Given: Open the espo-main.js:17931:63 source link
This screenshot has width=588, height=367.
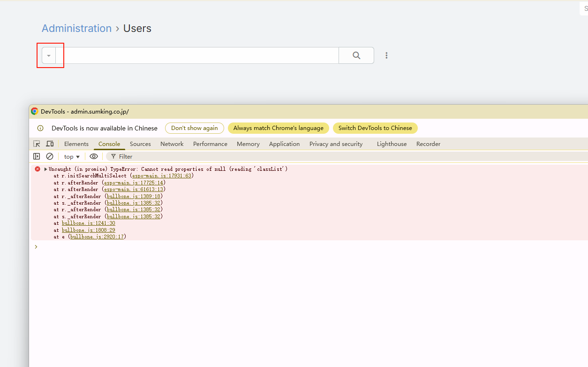Looking at the screenshot, I should click(162, 176).
